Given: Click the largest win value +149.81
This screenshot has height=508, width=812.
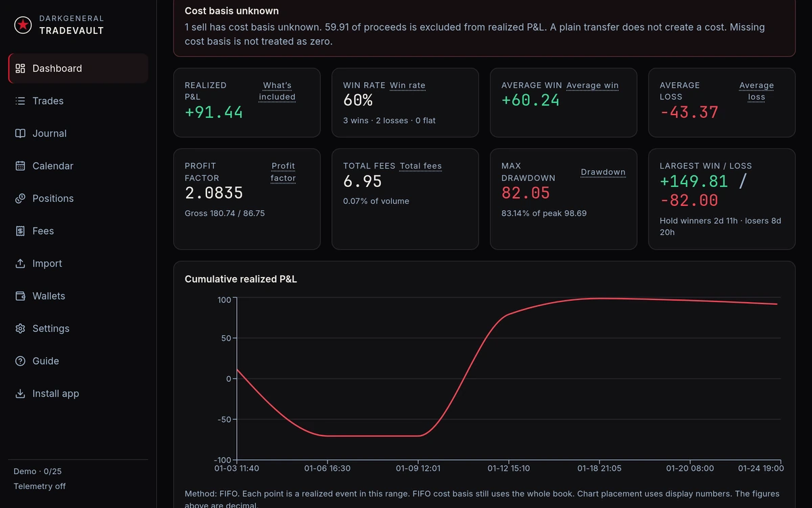Looking at the screenshot, I should pyautogui.click(x=694, y=182).
